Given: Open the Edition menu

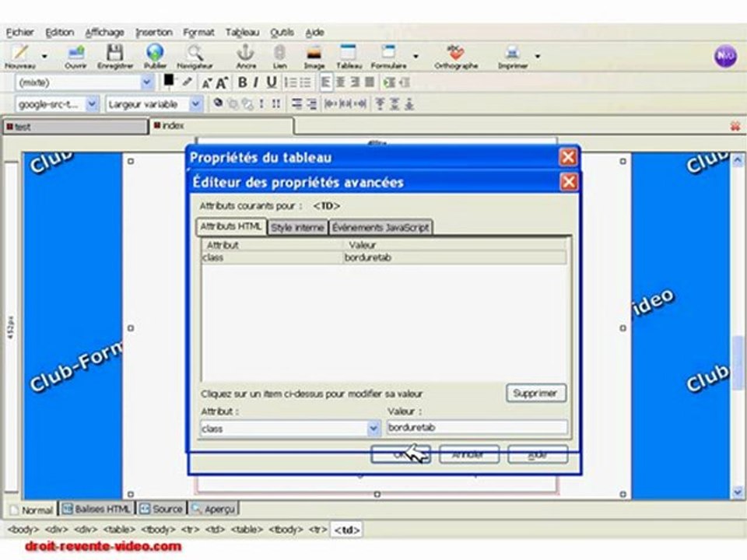Looking at the screenshot, I should click(60, 33).
